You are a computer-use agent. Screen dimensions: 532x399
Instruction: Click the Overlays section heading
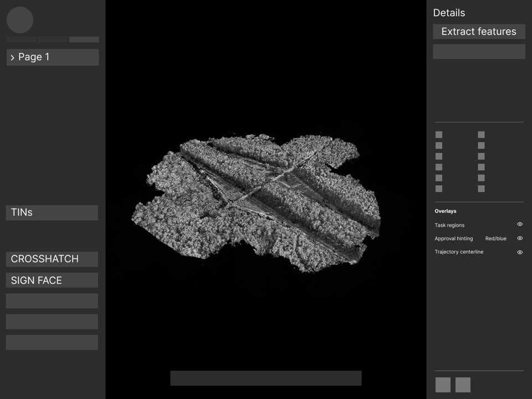pos(446,211)
